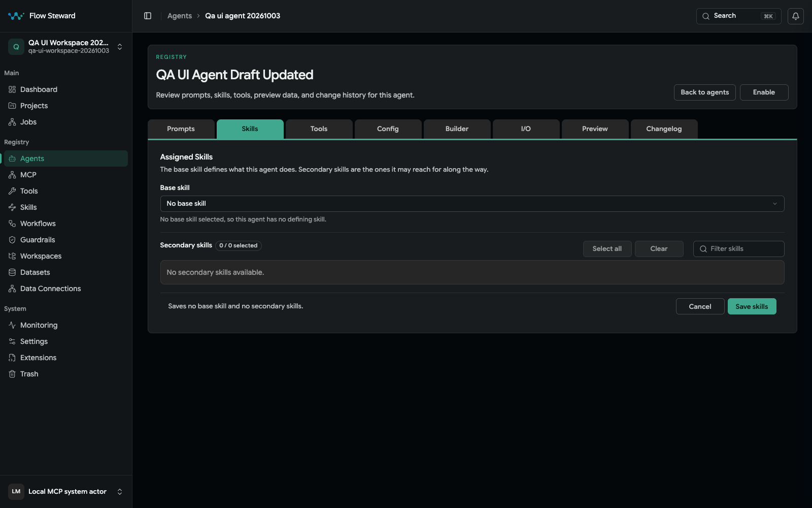This screenshot has width=812, height=508.
Task: Click the Flow Steward logo icon
Action: (x=16, y=16)
